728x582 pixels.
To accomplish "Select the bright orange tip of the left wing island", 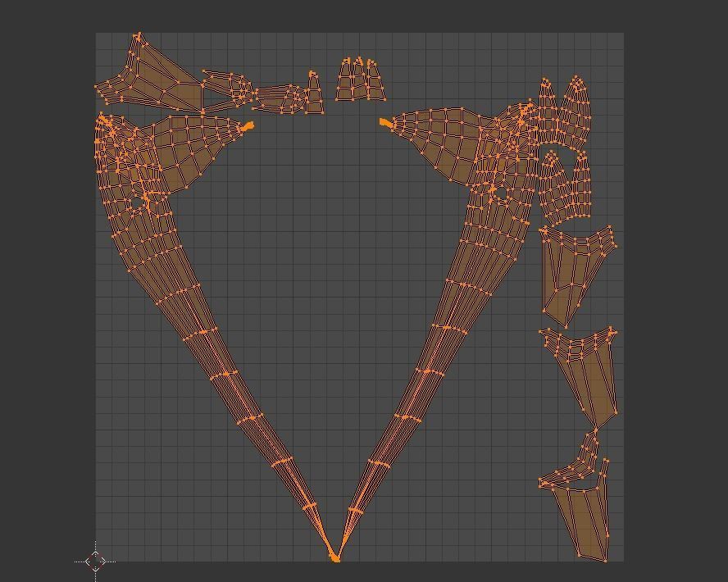I will [x=248, y=125].
